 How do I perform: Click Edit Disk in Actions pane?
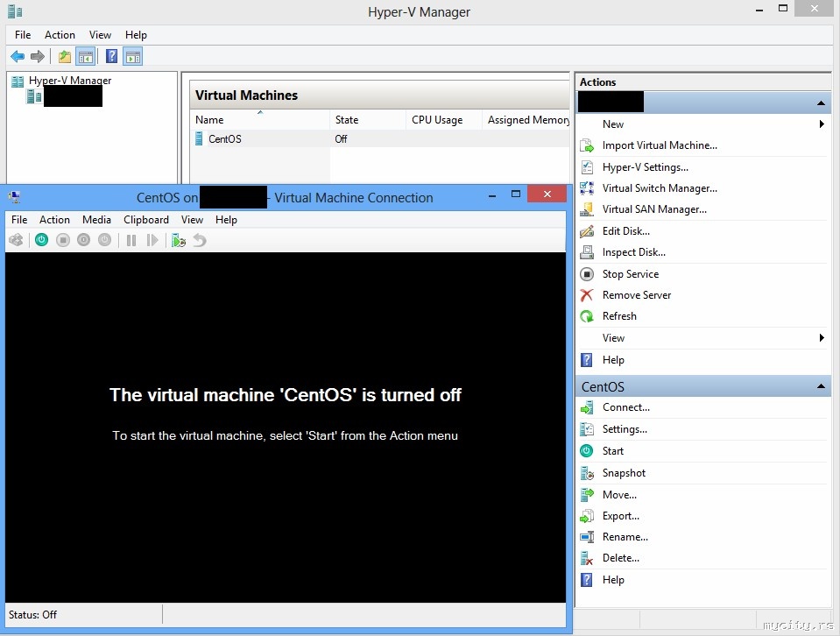click(x=625, y=231)
